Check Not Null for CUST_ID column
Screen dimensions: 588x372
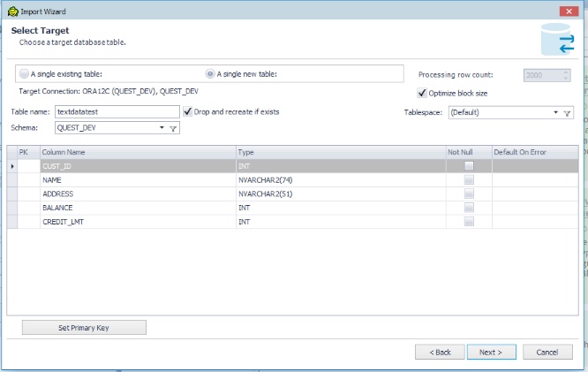pos(470,166)
